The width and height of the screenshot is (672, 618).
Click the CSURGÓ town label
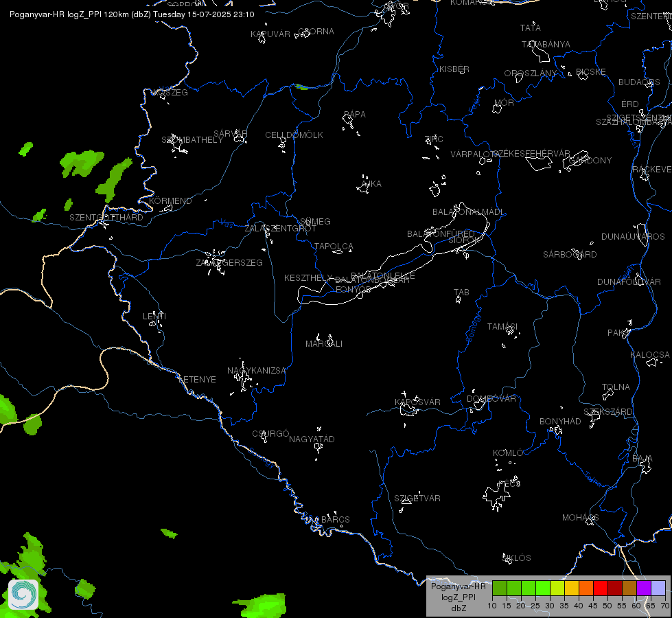click(x=270, y=433)
